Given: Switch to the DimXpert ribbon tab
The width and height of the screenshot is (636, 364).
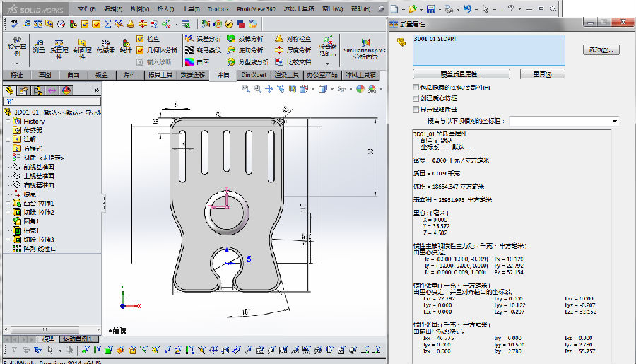Looking at the screenshot, I should click(254, 75).
